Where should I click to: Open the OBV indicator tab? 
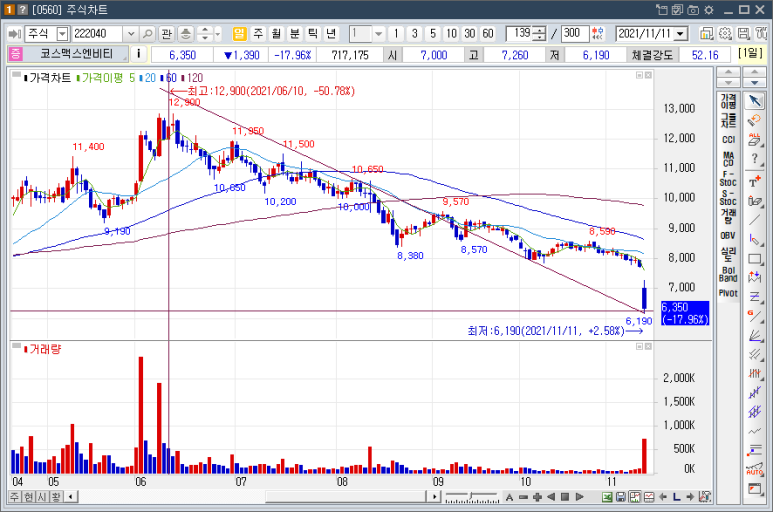728,236
